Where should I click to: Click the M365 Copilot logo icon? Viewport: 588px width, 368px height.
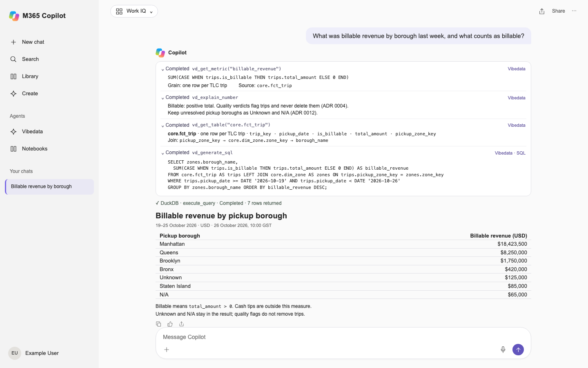pyautogui.click(x=14, y=16)
